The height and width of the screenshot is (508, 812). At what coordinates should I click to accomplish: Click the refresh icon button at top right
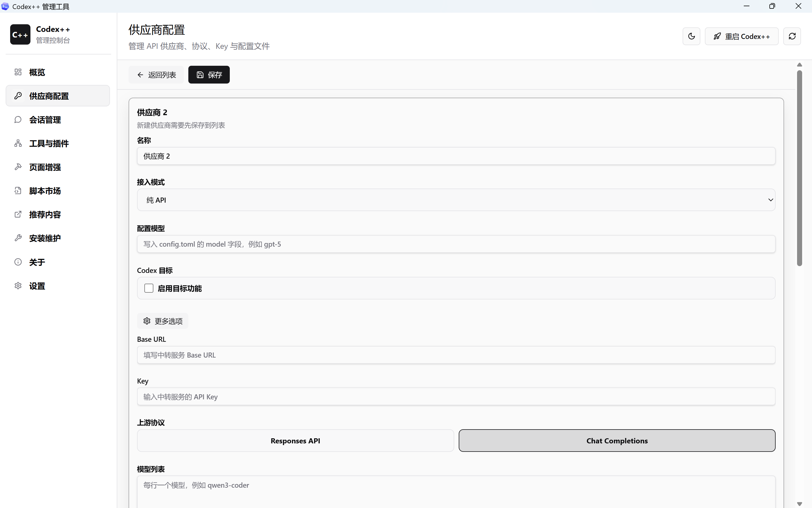tap(792, 36)
